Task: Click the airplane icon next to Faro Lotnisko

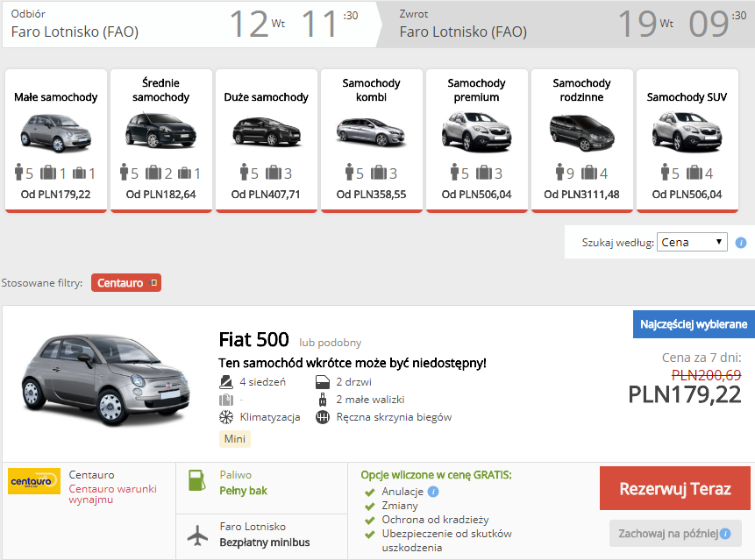Action: point(197,535)
